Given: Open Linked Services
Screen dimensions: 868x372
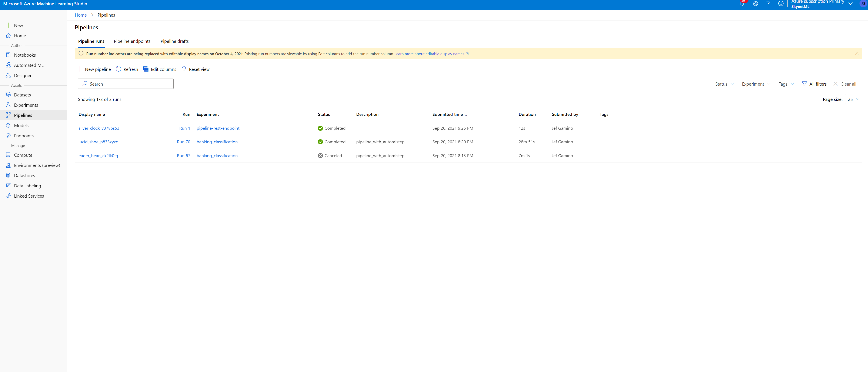Looking at the screenshot, I should coord(29,196).
